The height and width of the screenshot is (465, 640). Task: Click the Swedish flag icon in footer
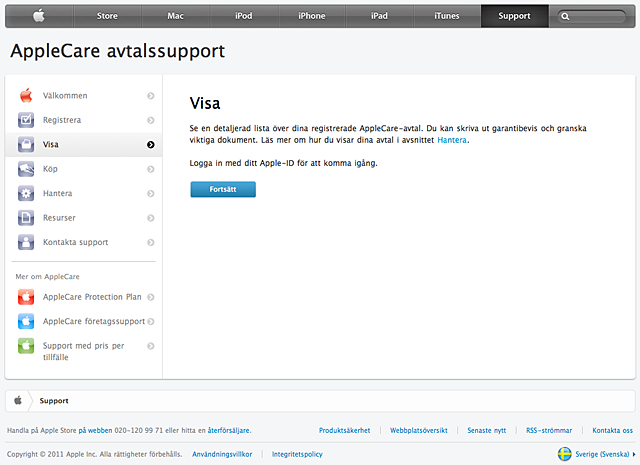(564, 454)
